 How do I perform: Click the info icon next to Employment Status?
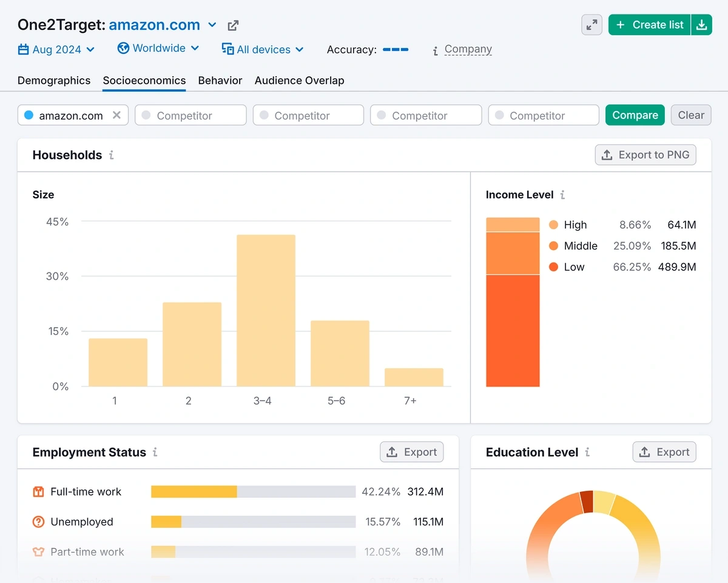coord(155,453)
